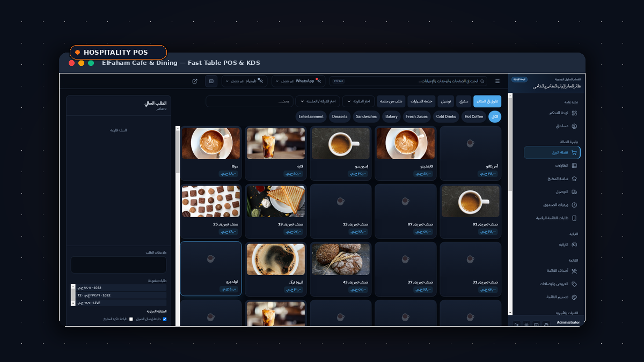Expand the Telegram connection dropdown
This screenshot has height=362, width=644.
(244, 81)
